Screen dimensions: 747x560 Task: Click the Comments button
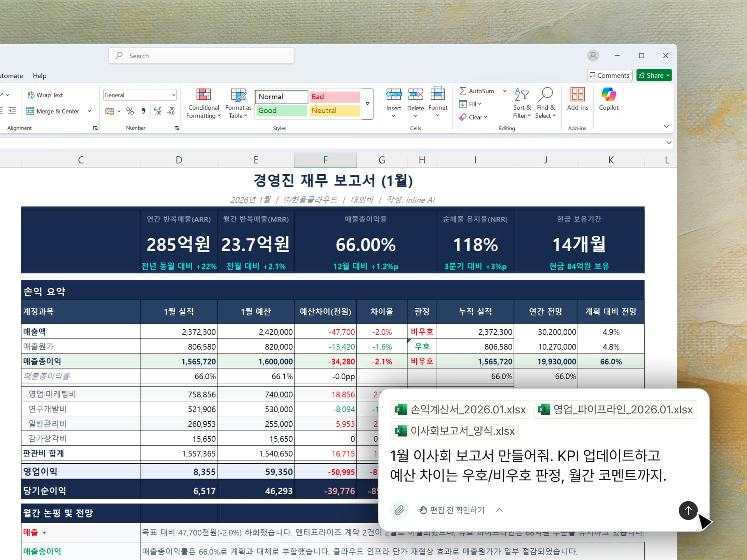pyautogui.click(x=609, y=75)
